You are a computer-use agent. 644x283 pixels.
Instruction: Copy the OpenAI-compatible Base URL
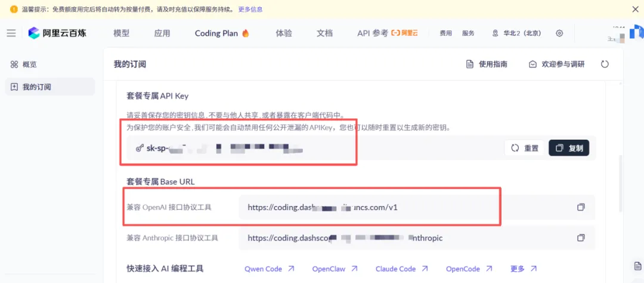(581, 207)
